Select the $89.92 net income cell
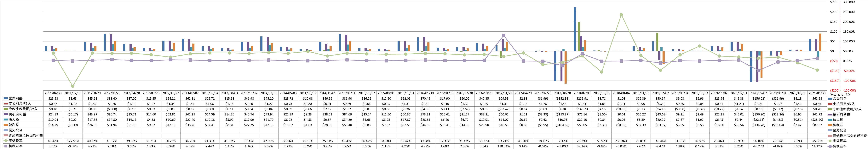868x149 pixels. (x=817, y=125)
